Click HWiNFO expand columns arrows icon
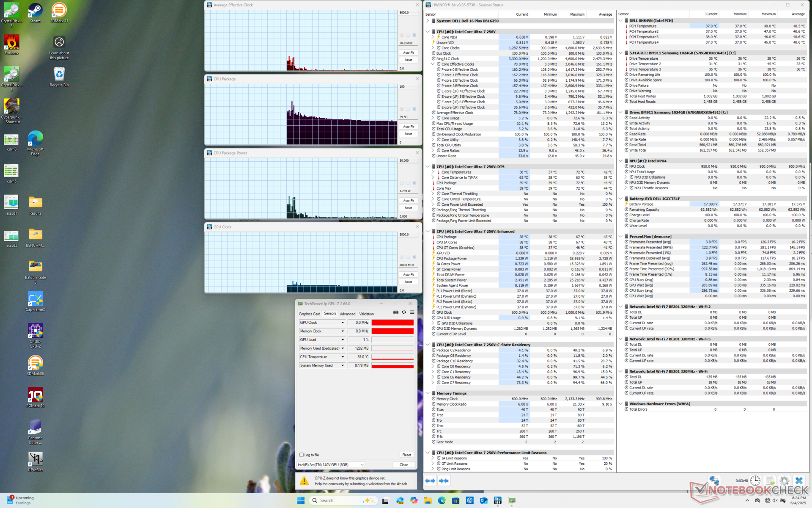 (x=430, y=480)
